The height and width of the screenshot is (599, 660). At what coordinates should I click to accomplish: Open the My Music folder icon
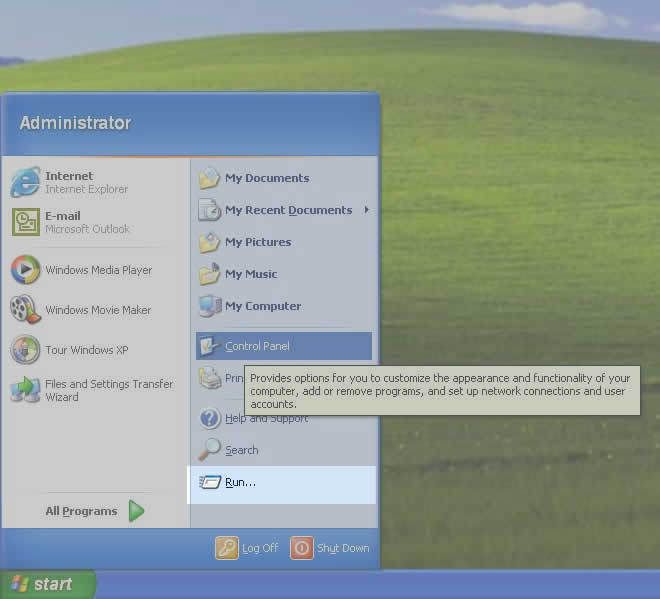click(209, 274)
